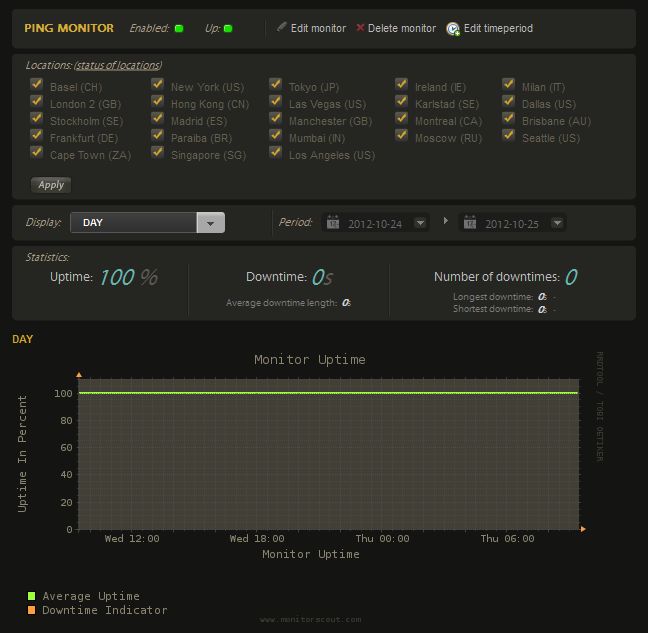The image size is (648, 633).
Task: Open the end date calendar icon
Action: [x=469, y=223]
